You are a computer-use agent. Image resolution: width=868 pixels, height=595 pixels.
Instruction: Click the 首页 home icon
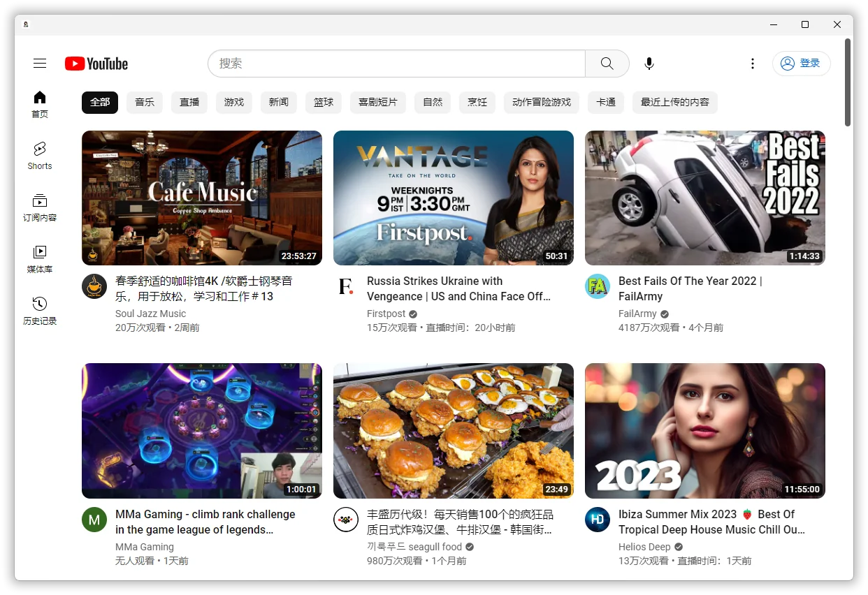click(x=40, y=103)
